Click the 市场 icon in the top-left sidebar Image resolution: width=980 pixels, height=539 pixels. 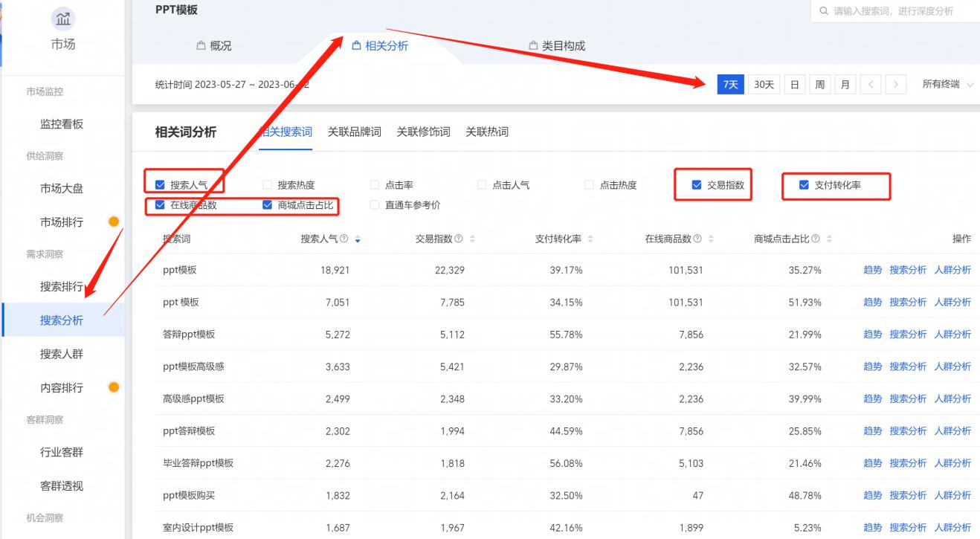tap(62, 20)
